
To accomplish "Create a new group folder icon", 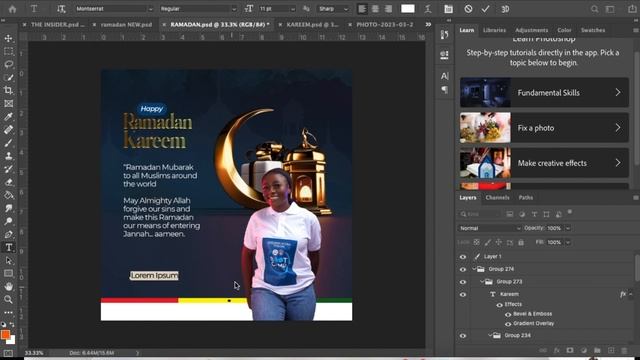I will pos(597,351).
